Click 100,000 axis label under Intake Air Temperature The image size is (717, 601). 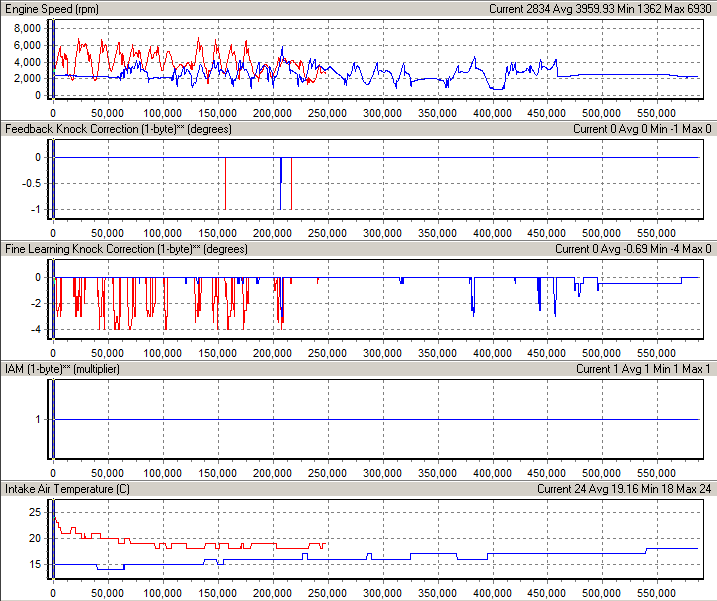162,592
